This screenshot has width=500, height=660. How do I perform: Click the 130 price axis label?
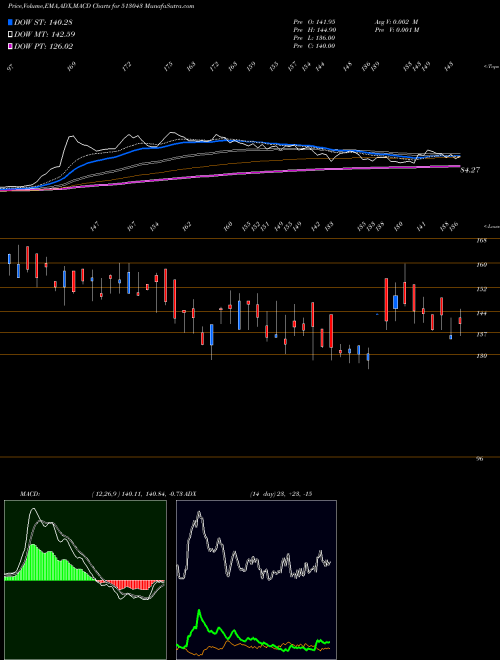point(481,356)
